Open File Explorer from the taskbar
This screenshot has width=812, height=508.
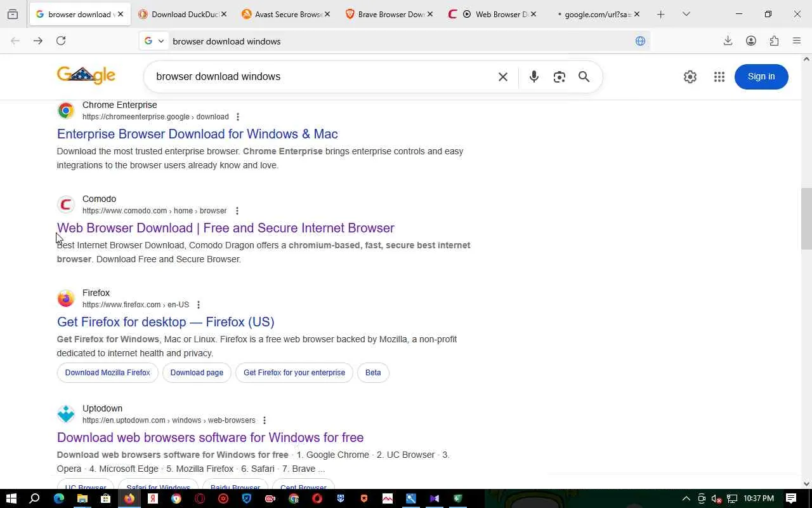(x=82, y=498)
